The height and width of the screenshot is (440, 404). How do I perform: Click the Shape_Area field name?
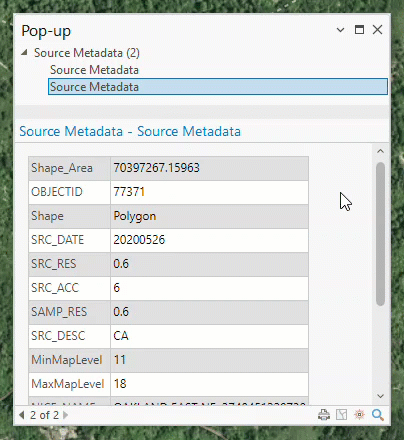(62, 168)
